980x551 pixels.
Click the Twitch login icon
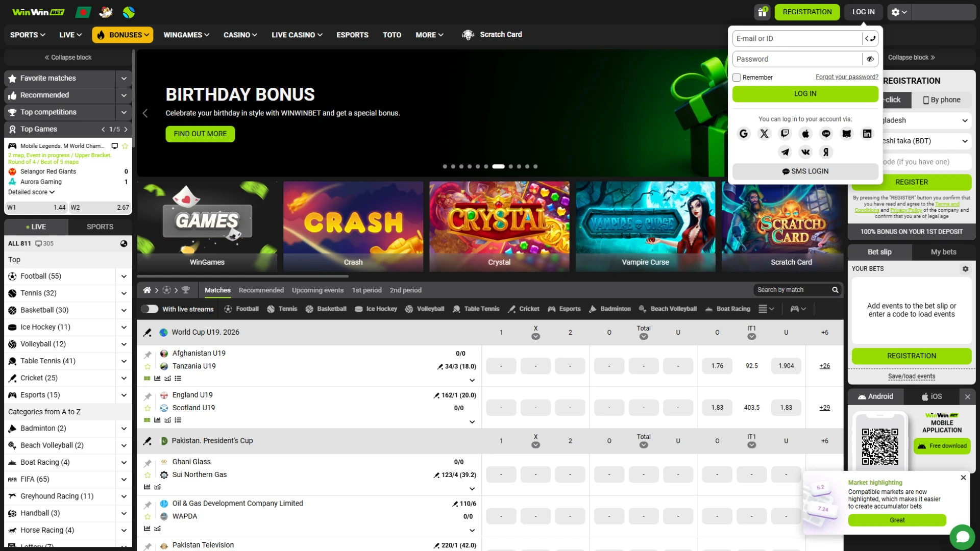pyautogui.click(x=785, y=134)
